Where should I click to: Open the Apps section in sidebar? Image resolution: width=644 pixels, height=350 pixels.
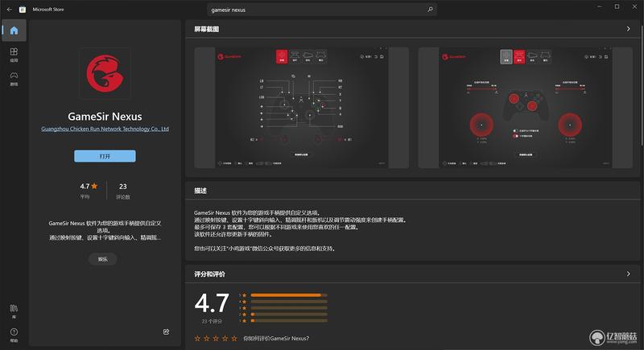14,55
